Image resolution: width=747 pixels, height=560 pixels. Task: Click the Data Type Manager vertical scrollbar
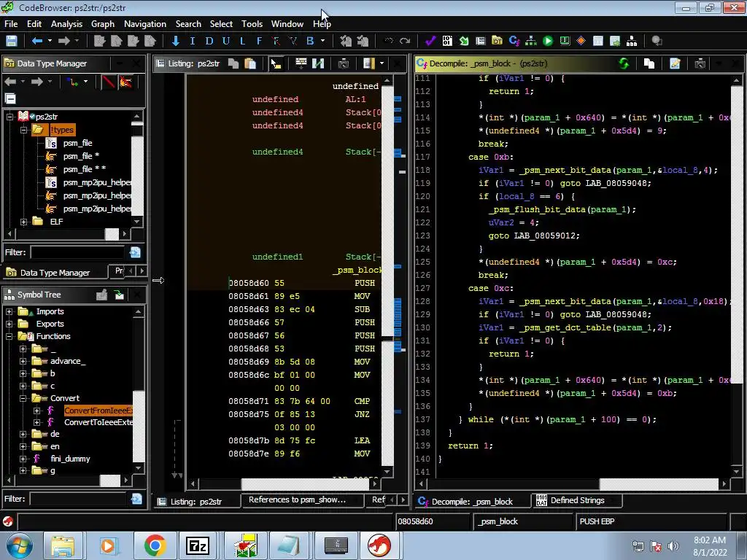click(137, 169)
